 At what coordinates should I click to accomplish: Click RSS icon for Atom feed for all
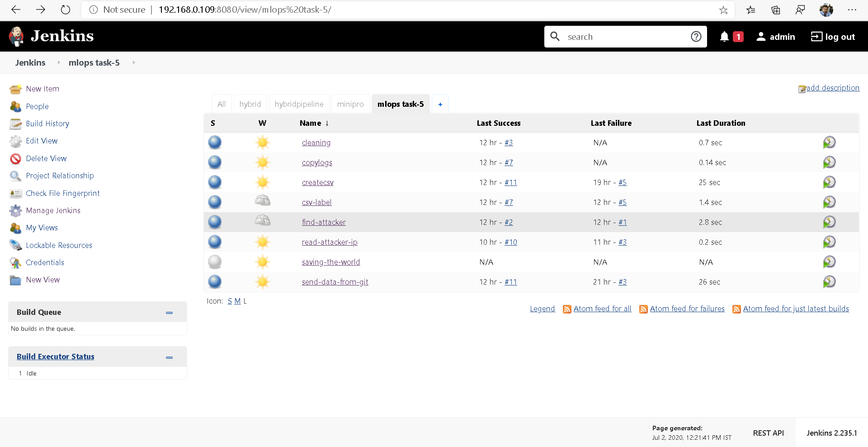567,309
